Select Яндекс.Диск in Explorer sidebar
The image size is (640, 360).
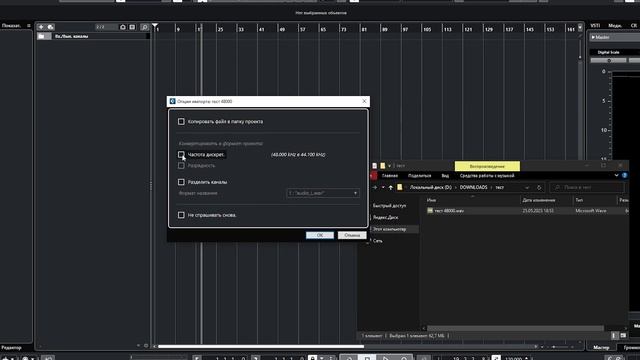tap(385, 218)
